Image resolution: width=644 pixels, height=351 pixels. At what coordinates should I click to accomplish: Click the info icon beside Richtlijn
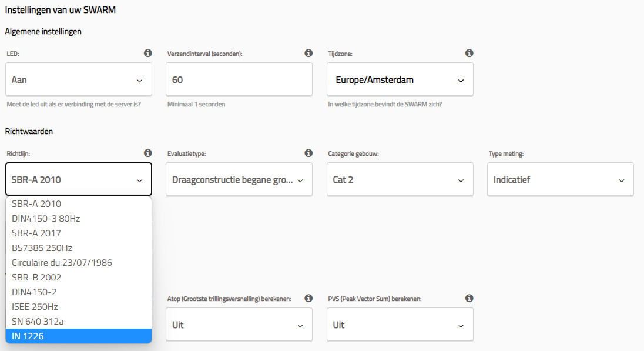coord(148,153)
